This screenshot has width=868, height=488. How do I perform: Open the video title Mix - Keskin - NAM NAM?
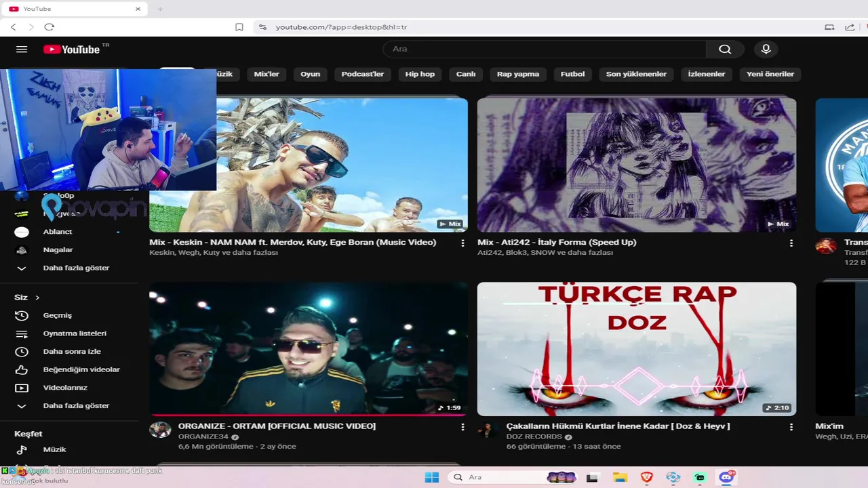(293, 242)
